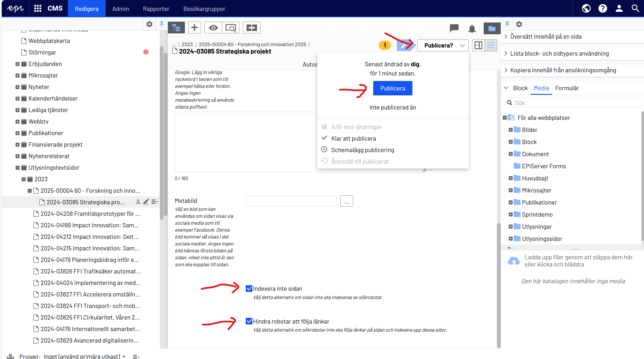Toggle the assets folder pane icon

pos(492,28)
